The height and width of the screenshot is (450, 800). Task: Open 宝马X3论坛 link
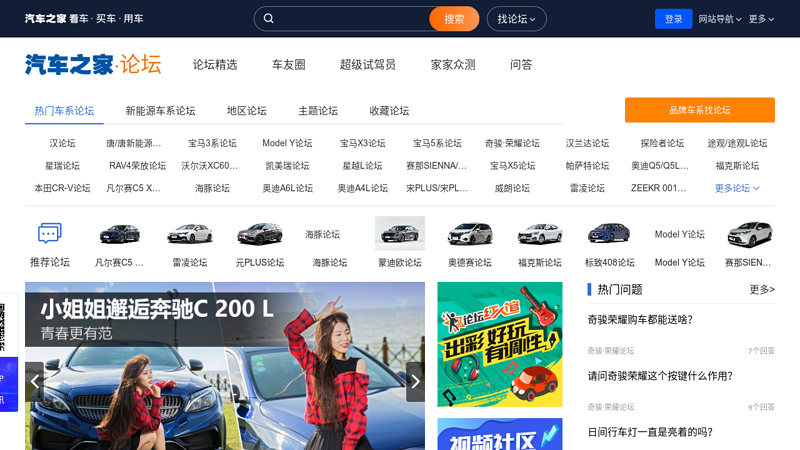point(362,143)
